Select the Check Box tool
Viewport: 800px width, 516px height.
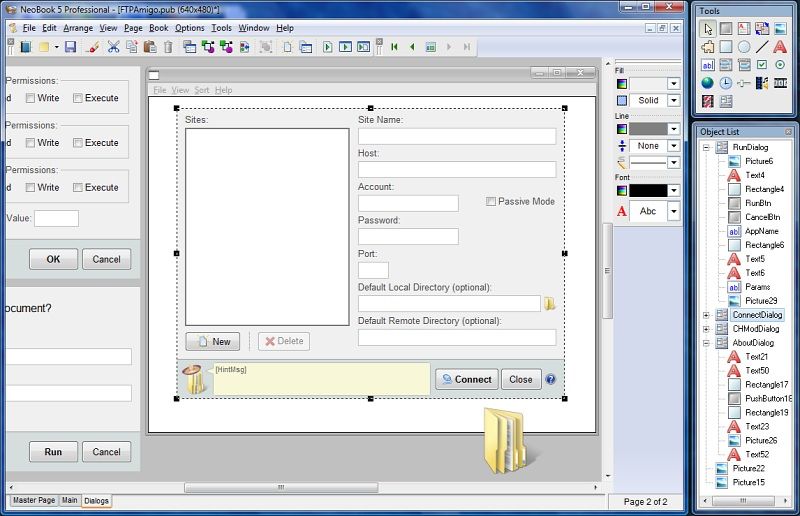click(762, 65)
